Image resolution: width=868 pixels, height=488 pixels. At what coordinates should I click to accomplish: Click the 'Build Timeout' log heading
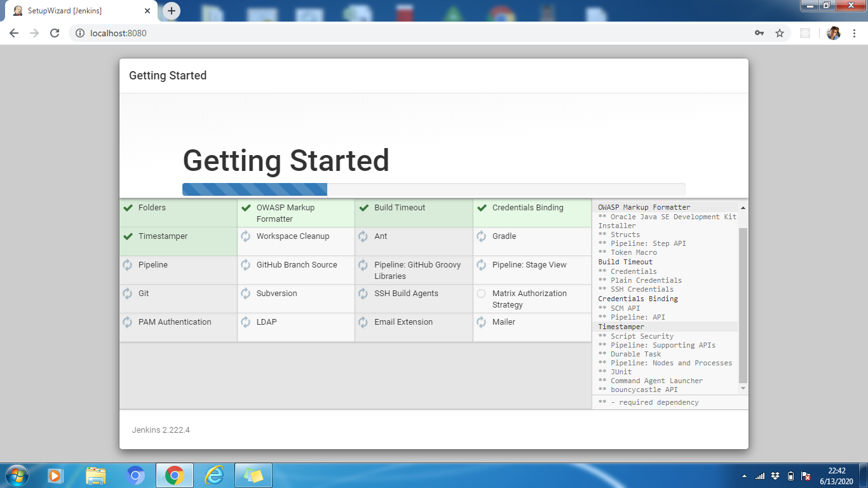[x=625, y=262]
